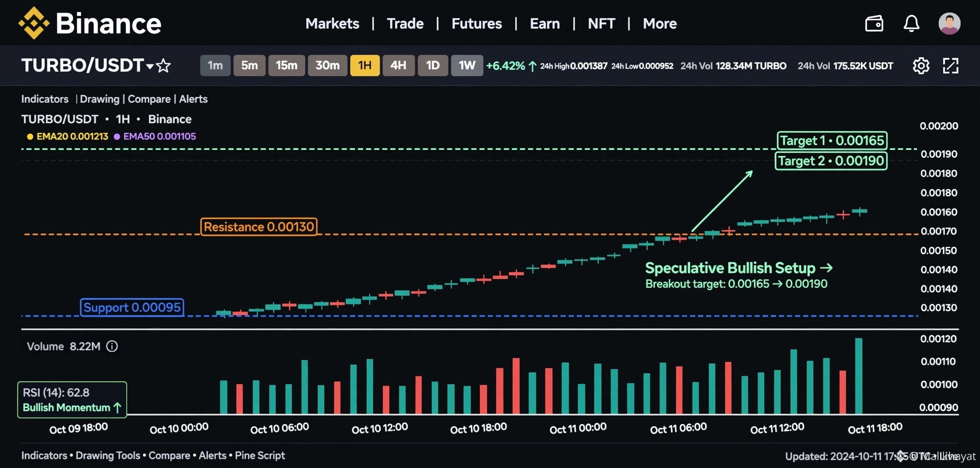Click the Target 1 0.00165 label

(x=832, y=140)
